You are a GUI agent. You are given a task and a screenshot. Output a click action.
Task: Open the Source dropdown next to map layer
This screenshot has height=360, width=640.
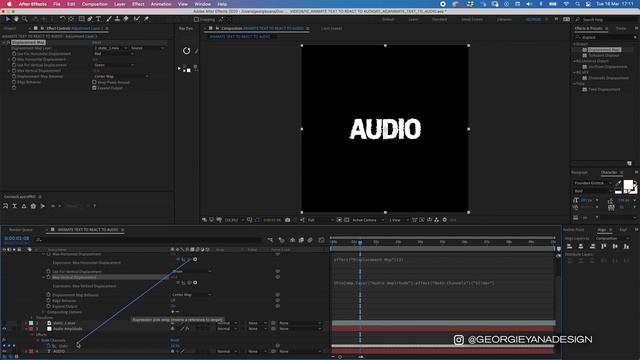click(147, 48)
